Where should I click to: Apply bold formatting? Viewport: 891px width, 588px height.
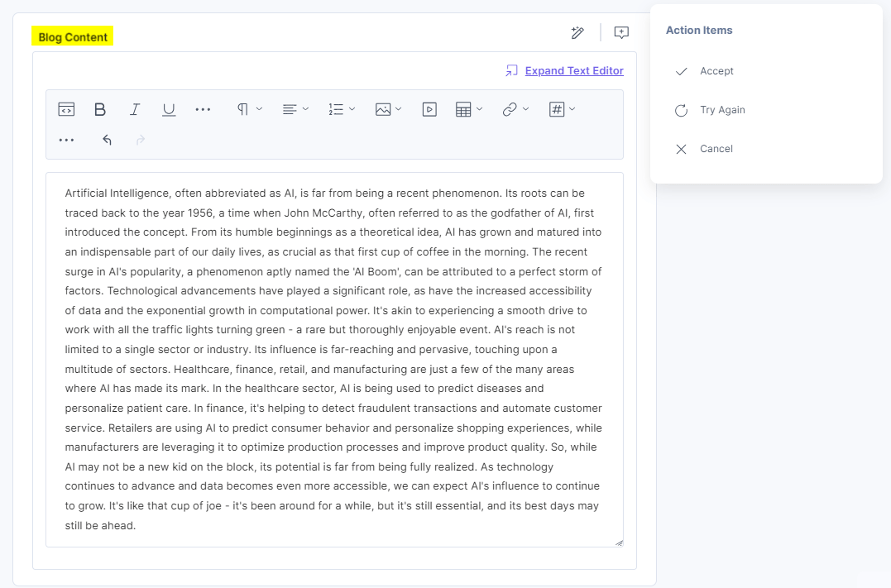(x=100, y=109)
